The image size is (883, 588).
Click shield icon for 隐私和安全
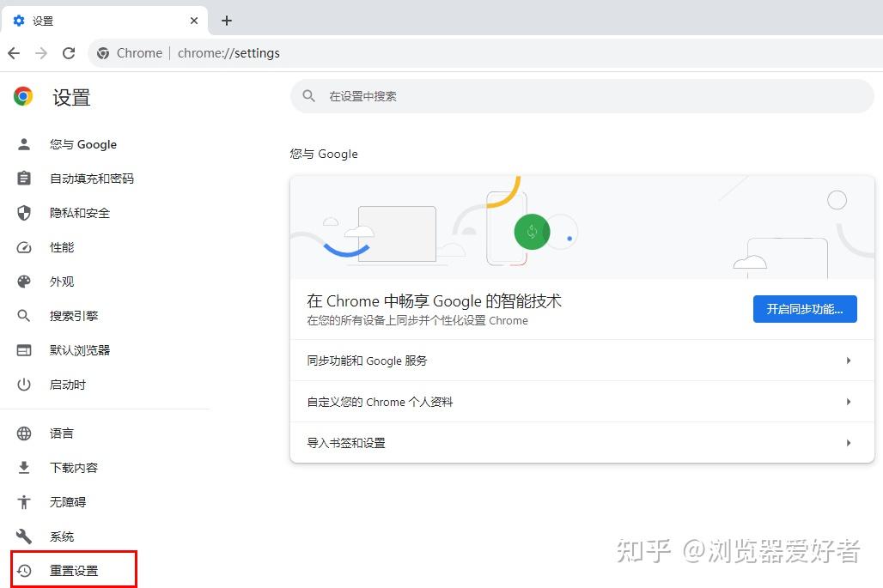pyautogui.click(x=24, y=213)
